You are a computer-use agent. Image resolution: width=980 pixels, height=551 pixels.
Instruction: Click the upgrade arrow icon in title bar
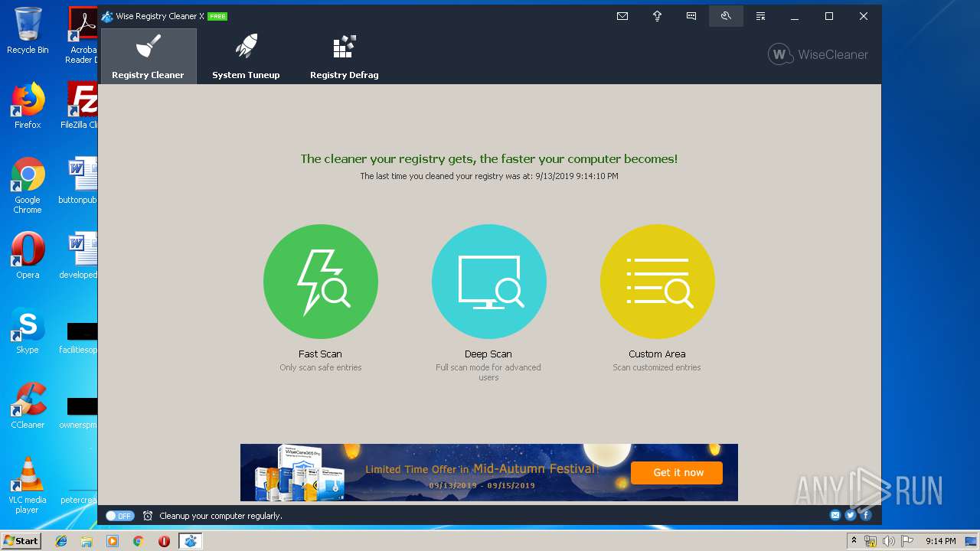pos(657,16)
